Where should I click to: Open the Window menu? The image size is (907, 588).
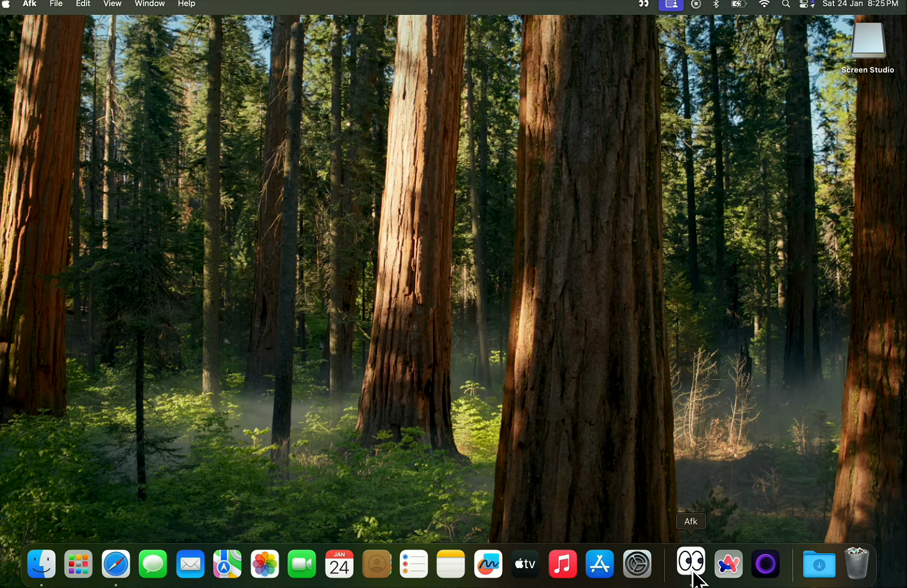click(x=149, y=4)
